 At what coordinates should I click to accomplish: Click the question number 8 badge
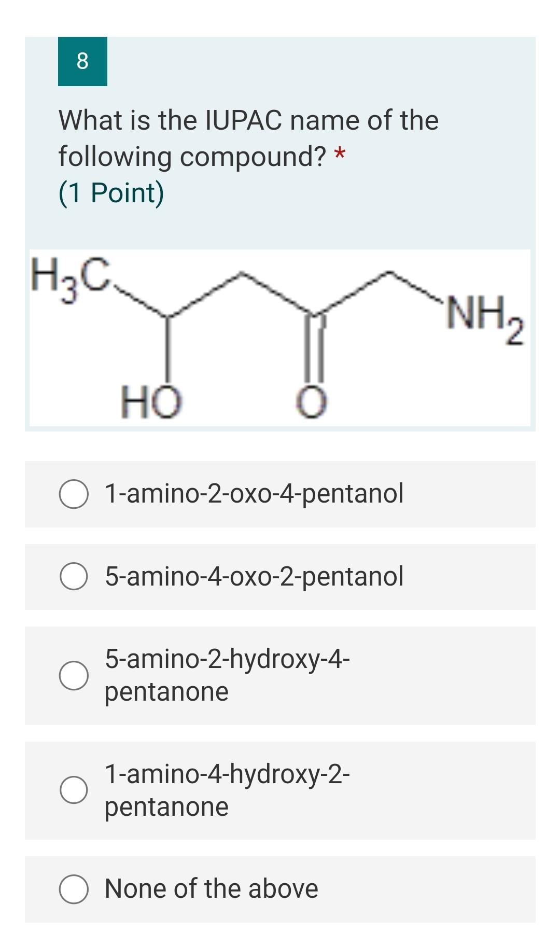(82, 61)
